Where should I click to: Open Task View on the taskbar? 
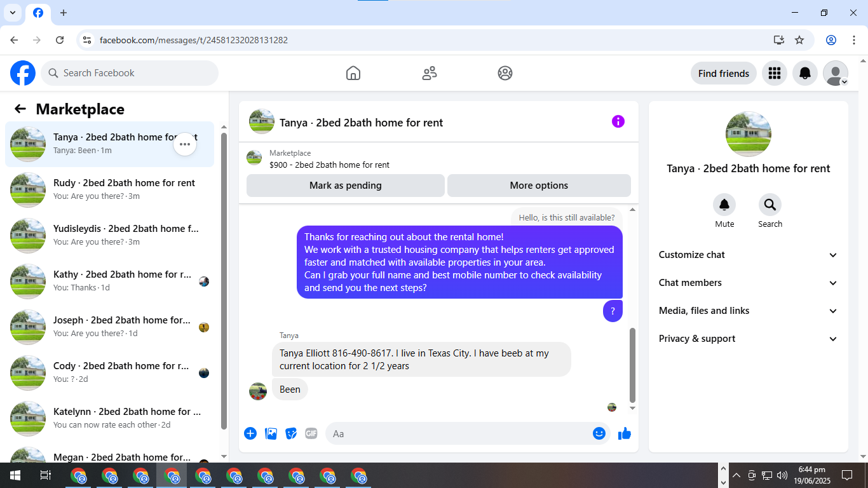tap(45, 475)
